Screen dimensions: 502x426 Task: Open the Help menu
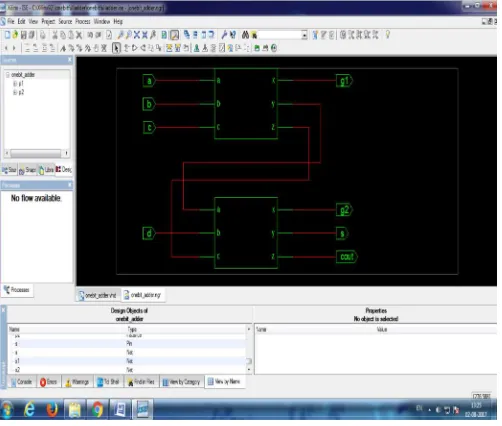pyautogui.click(x=118, y=21)
